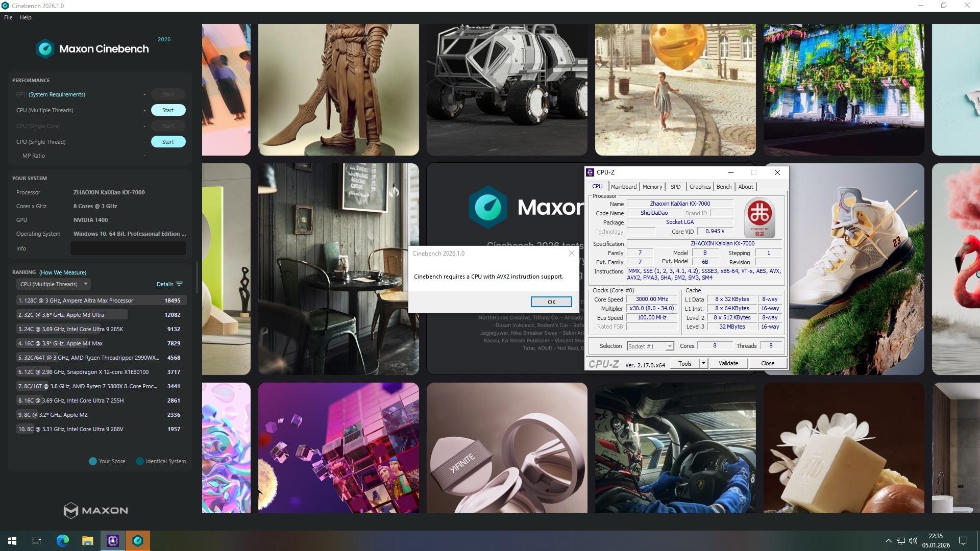Click the Cinebench taskbar icon
The image size is (980, 551).
pos(138,541)
